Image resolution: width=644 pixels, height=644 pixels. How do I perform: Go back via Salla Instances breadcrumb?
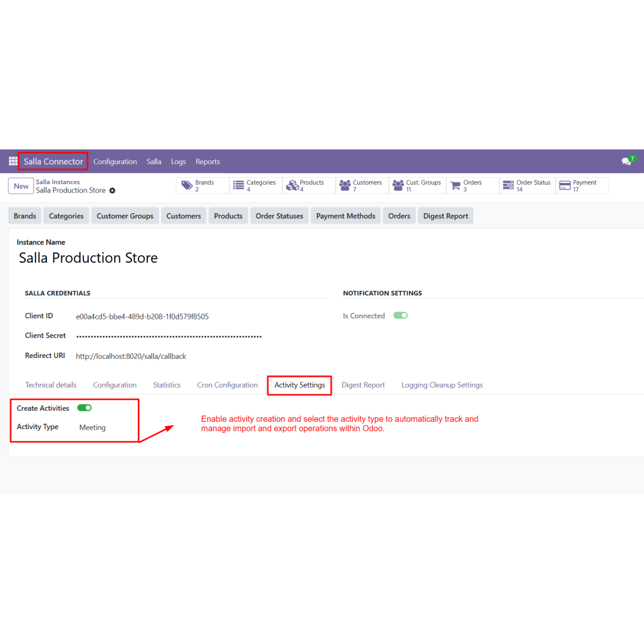[x=57, y=182]
